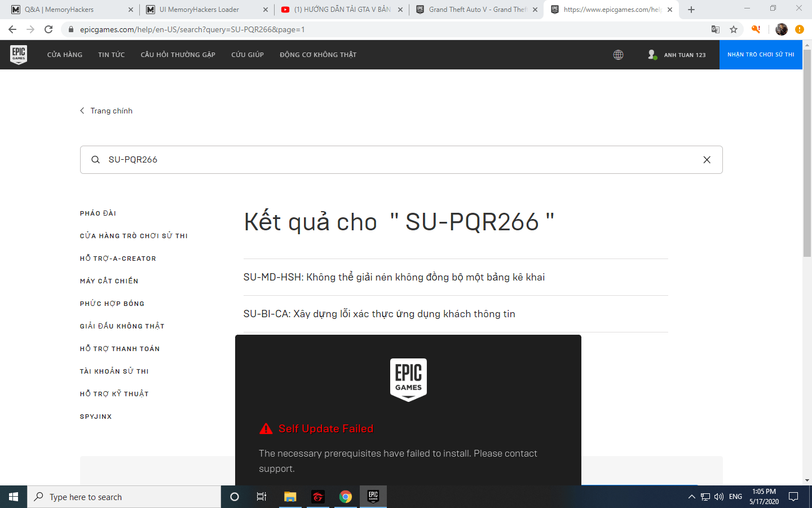This screenshot has width=812, height=508.
Task: Select HỖ TRỢ THANH TOÁN category
Action: coord(120,349)
